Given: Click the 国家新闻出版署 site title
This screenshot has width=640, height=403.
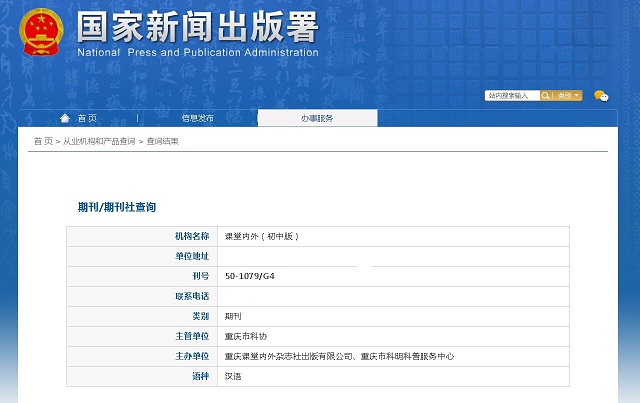Looking at the screenshot, I should click(196, 24).
